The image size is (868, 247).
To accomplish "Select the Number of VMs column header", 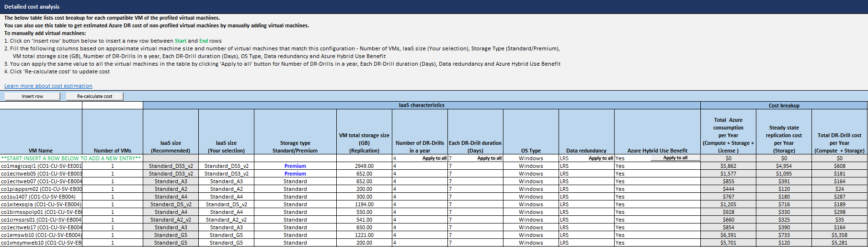I will pos(113,132).
